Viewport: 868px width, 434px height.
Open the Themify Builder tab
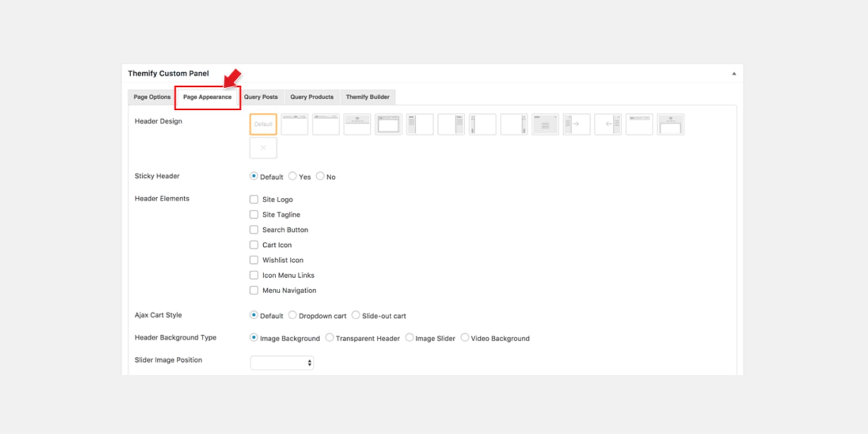tap(367, 97)
